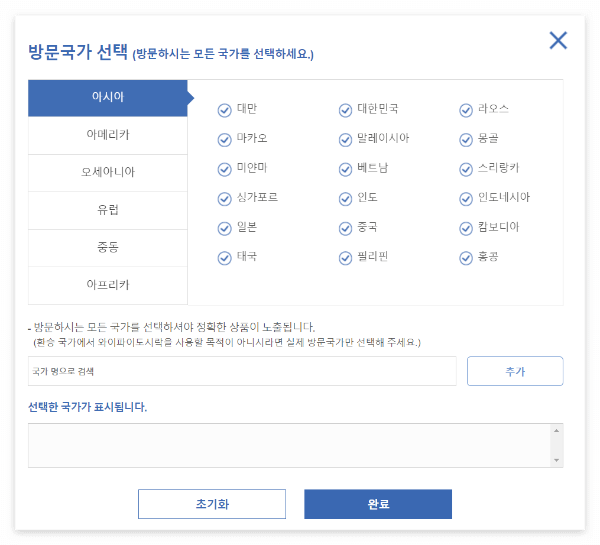This screenshot has width=600, height=545.
Task: Close the 방문국가 선택 dialog
Action: pyautogui.click(x=558, y=41)
